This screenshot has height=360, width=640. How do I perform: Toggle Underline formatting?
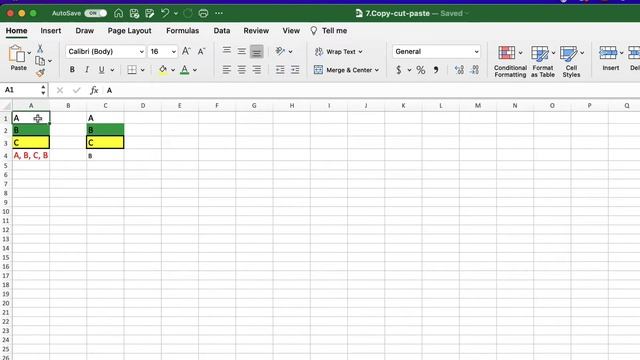coord(101,70)
